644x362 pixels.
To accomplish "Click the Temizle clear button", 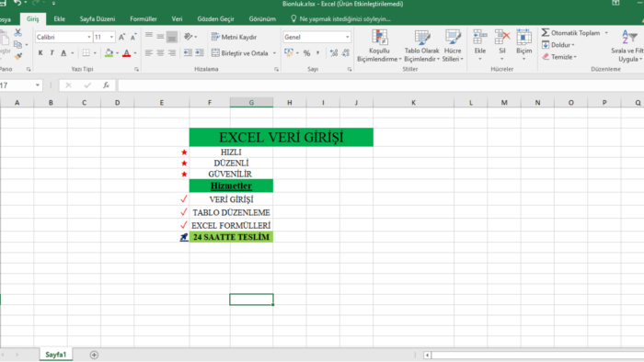I will (559, 57).
